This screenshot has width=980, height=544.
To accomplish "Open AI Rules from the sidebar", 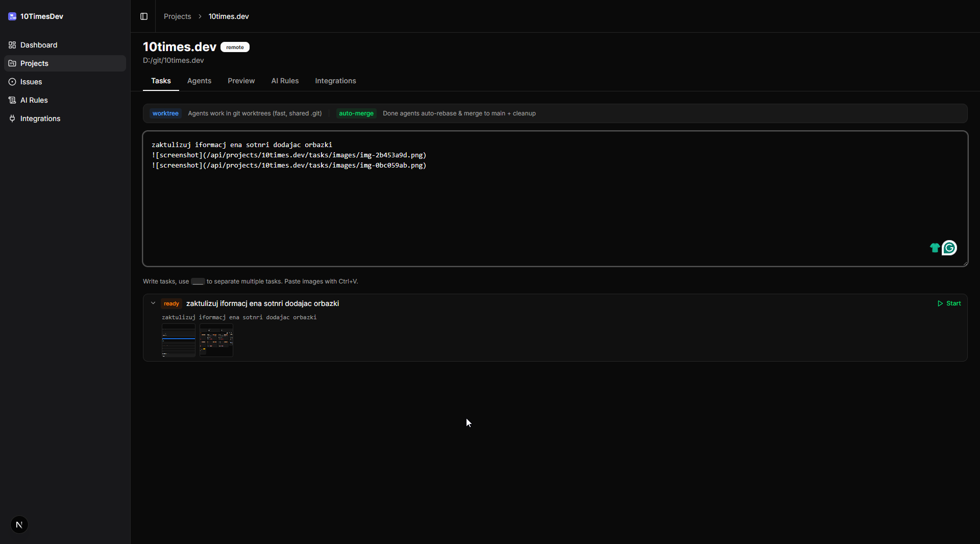I will 34,100.
